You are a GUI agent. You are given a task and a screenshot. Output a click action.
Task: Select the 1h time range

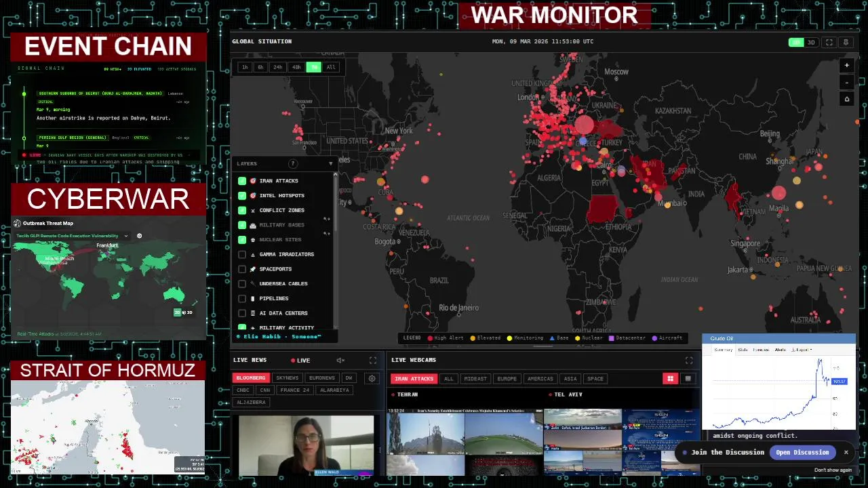coord(244,67)
